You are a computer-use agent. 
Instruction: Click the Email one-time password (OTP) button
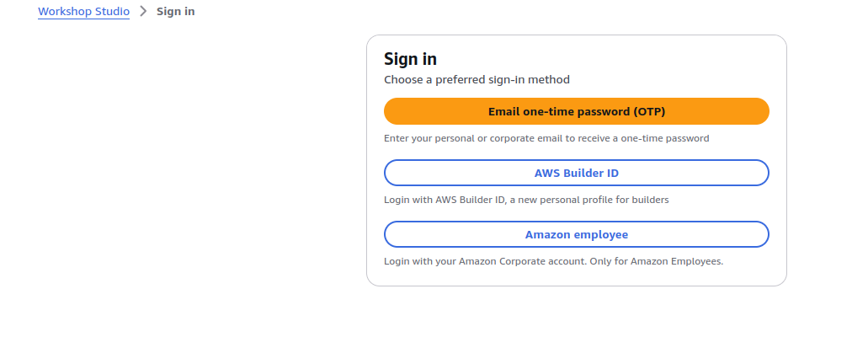(x=576, y=111)
